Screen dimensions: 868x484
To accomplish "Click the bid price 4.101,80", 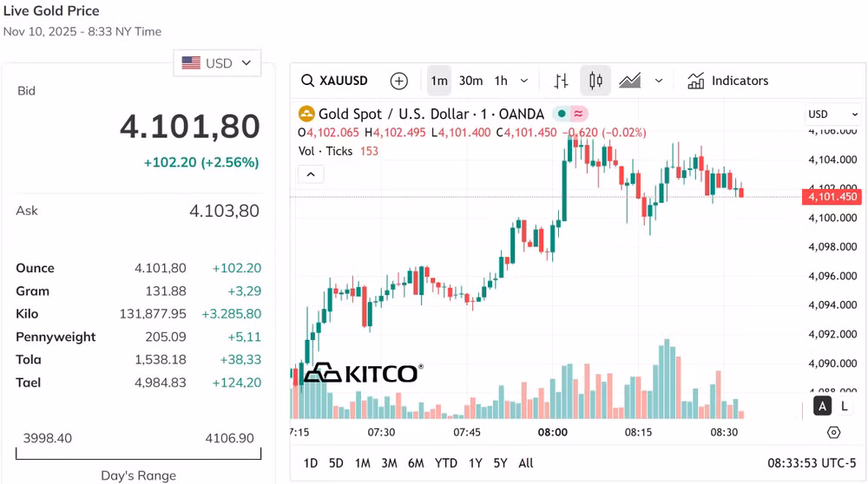I will pos(190,127).
